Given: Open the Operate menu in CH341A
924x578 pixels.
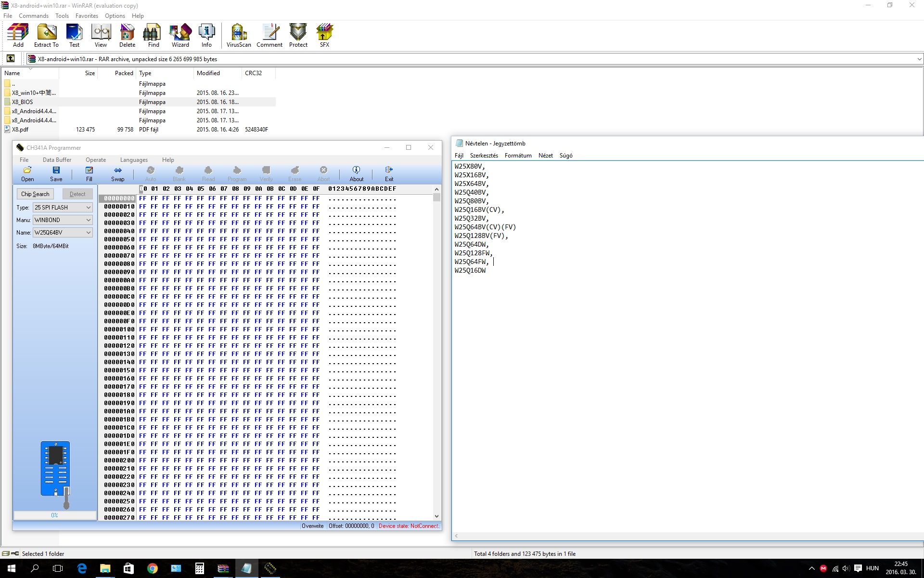Looking at the screenshot, I should coord(96,159).
